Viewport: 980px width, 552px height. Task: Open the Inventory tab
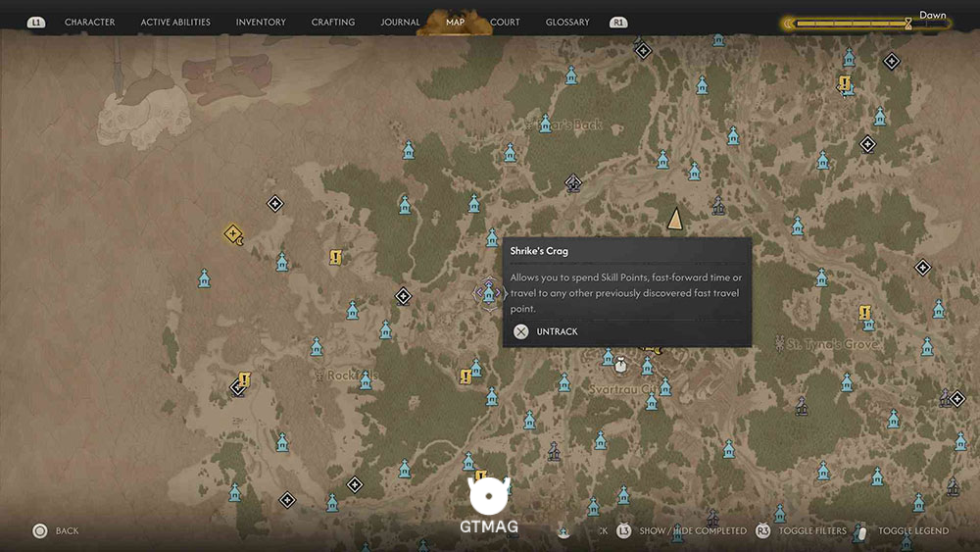click(261, 22)
